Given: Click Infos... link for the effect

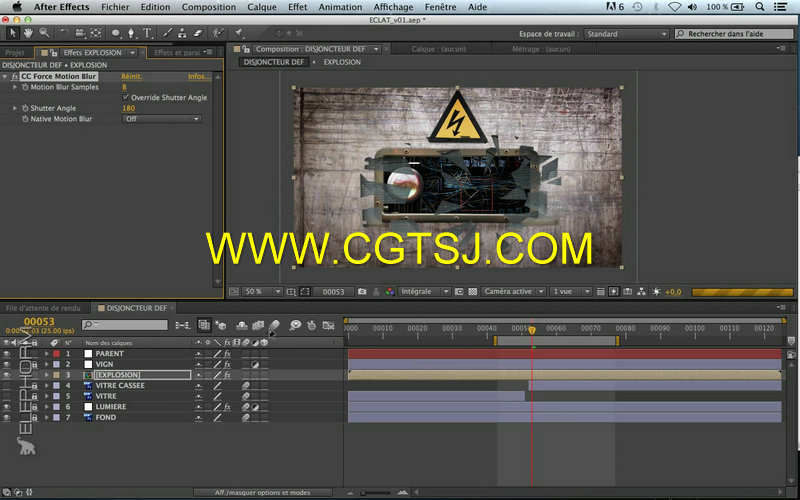Looking at the screenshot, I should point(199,76).
